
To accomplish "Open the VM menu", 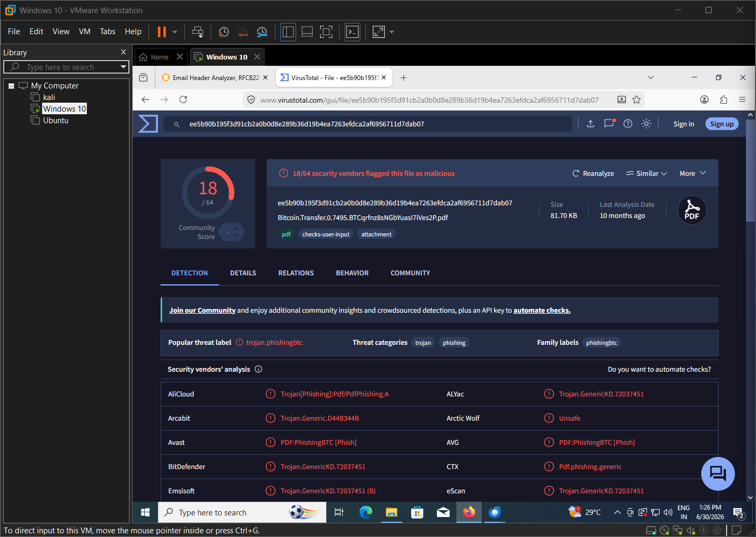I will tap(85, 32).
